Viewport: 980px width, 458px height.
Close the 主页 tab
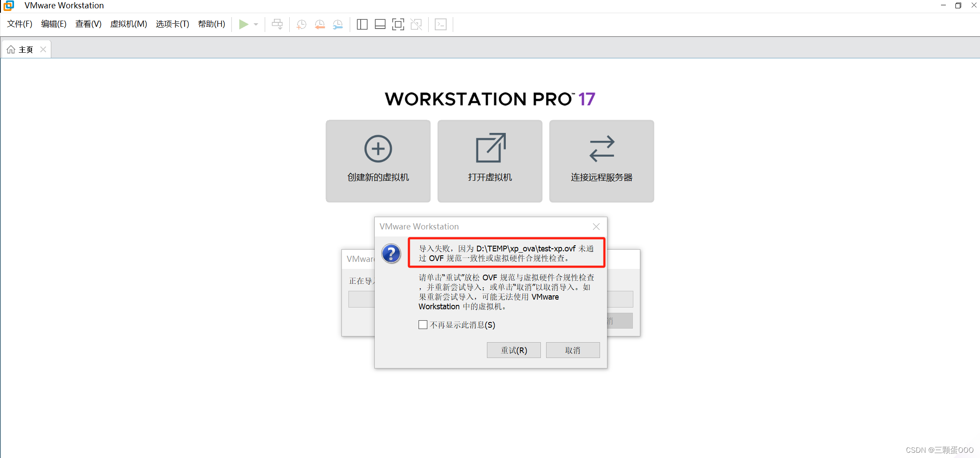click(43, 50)
